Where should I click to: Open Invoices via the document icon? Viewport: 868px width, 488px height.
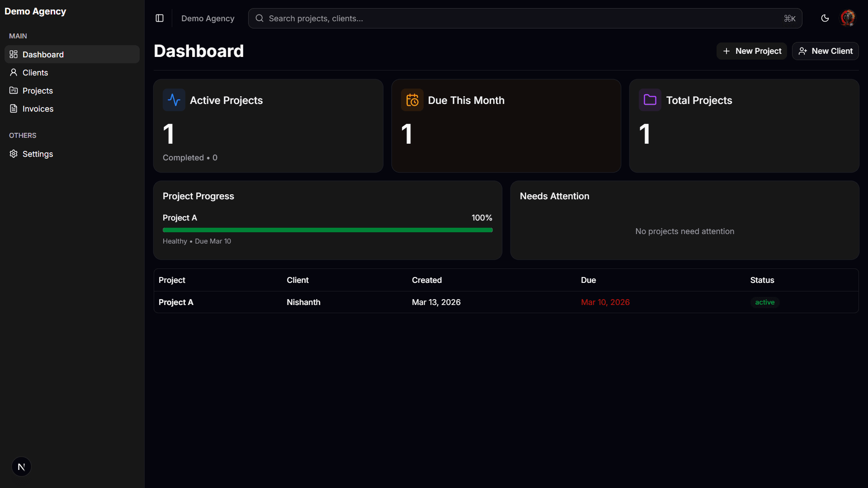click(x=14, y=108)
